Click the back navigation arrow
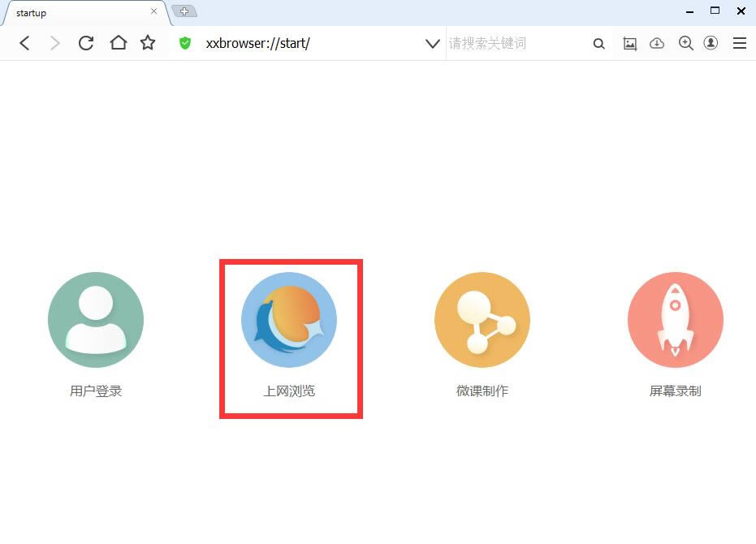756x544 pixels. [x=24, y=44]
